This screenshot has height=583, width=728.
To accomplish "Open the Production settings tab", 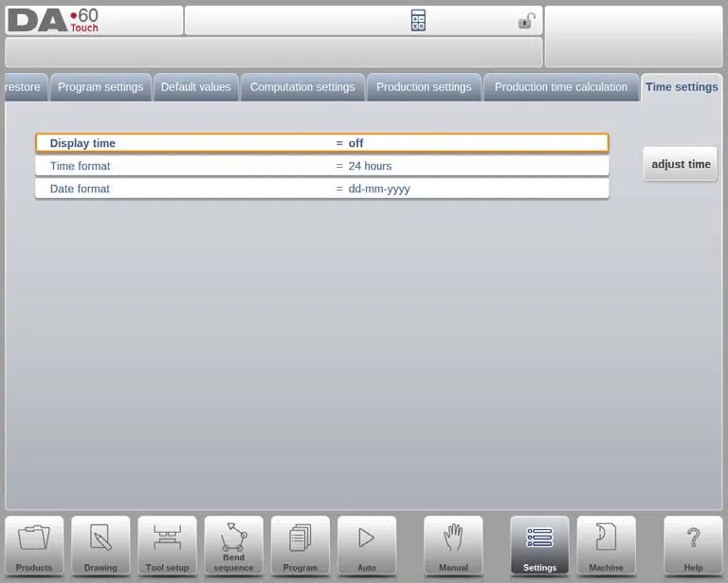I will tap(424, 87).
